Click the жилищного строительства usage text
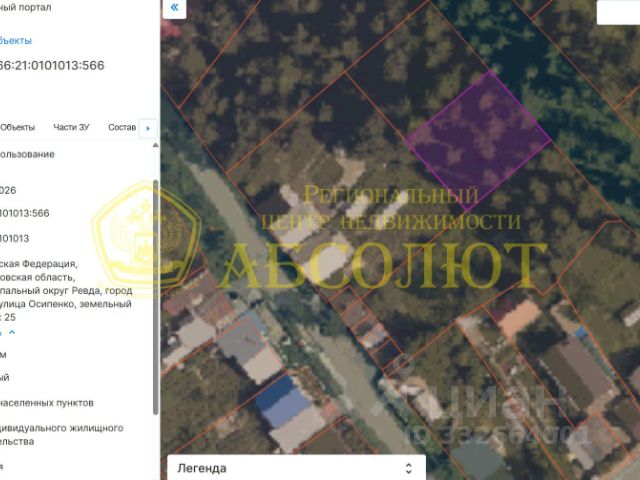Screen dimensions: 640x480 (x=62, y=435)
